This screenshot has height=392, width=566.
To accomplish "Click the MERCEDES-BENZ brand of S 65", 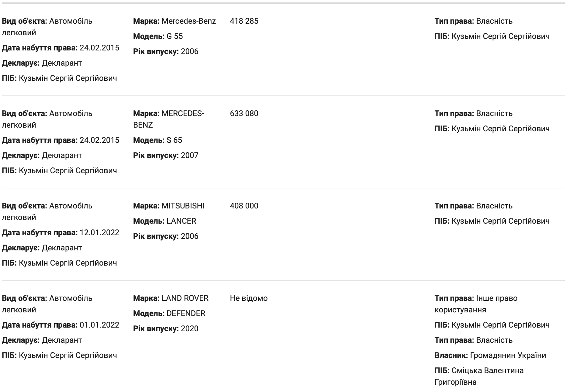I will click(182, 113).
